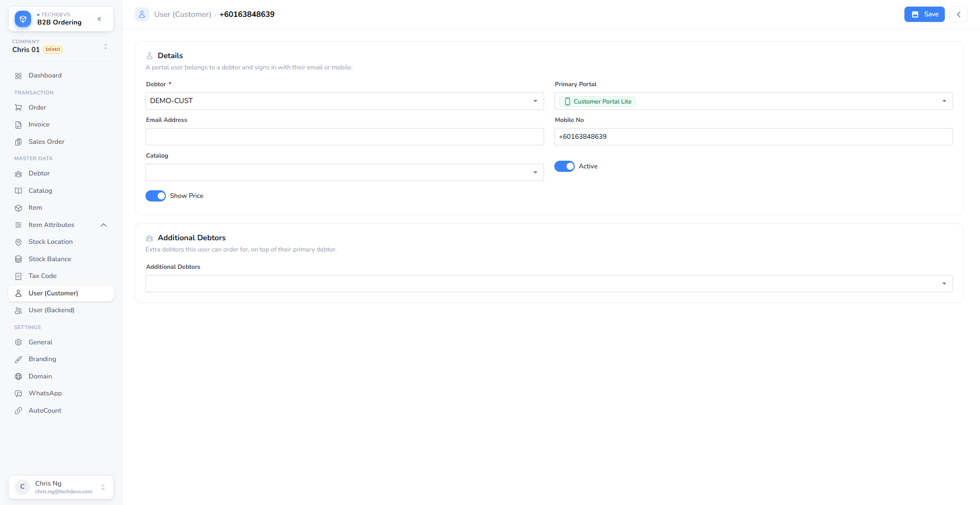Open the Sales Order menu item
Screen dimensions: 980x505
61,142
